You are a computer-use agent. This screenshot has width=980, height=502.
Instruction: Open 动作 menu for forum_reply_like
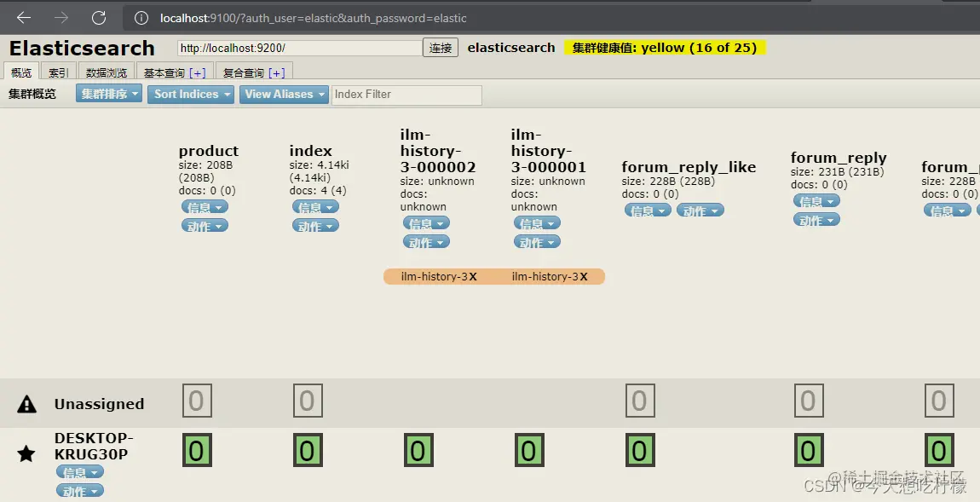point(700,211)
